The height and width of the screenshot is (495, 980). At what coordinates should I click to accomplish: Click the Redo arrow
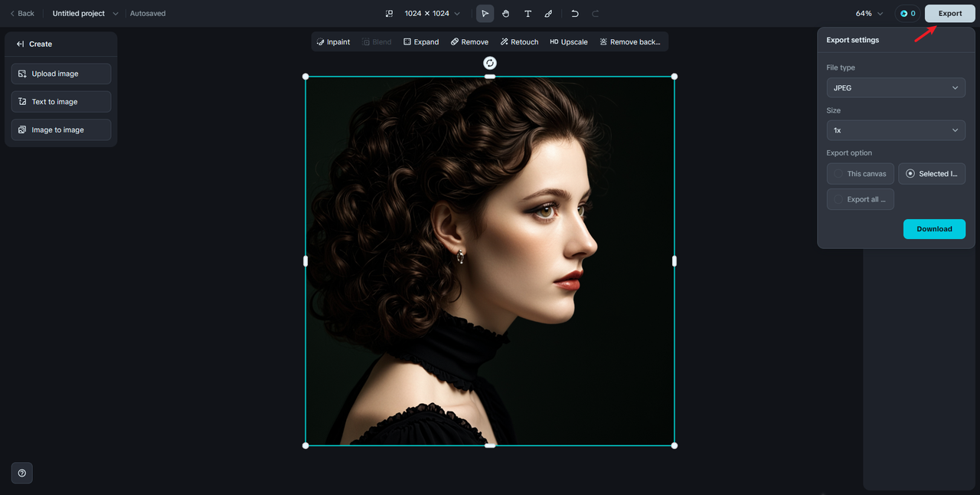pos(596,13)
